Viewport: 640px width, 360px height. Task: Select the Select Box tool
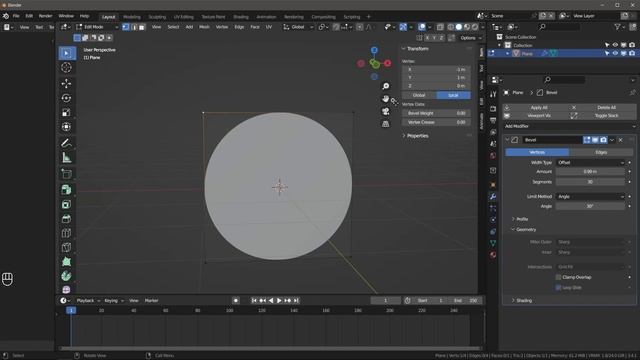click(x=66, y=53)
